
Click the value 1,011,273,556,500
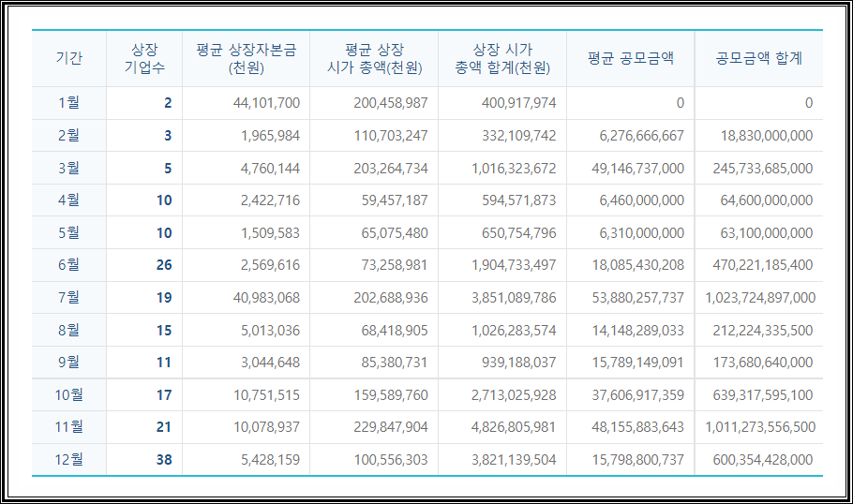pos(760,427)
